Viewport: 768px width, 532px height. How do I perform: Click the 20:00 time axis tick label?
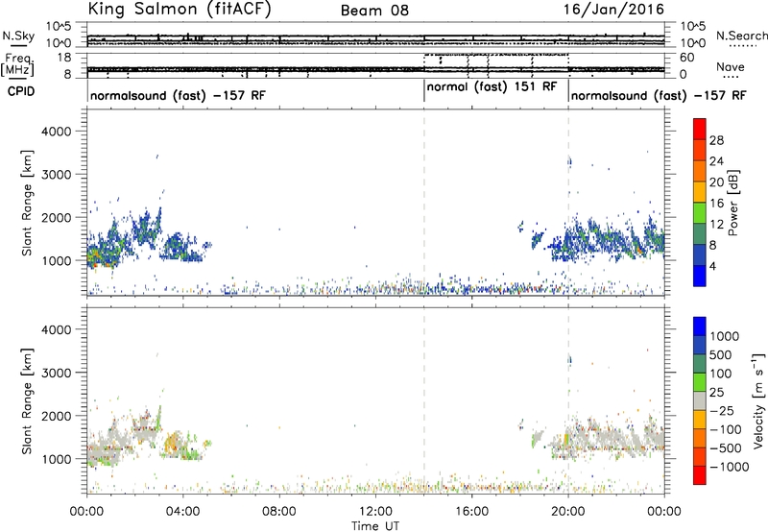click(567, 512)
